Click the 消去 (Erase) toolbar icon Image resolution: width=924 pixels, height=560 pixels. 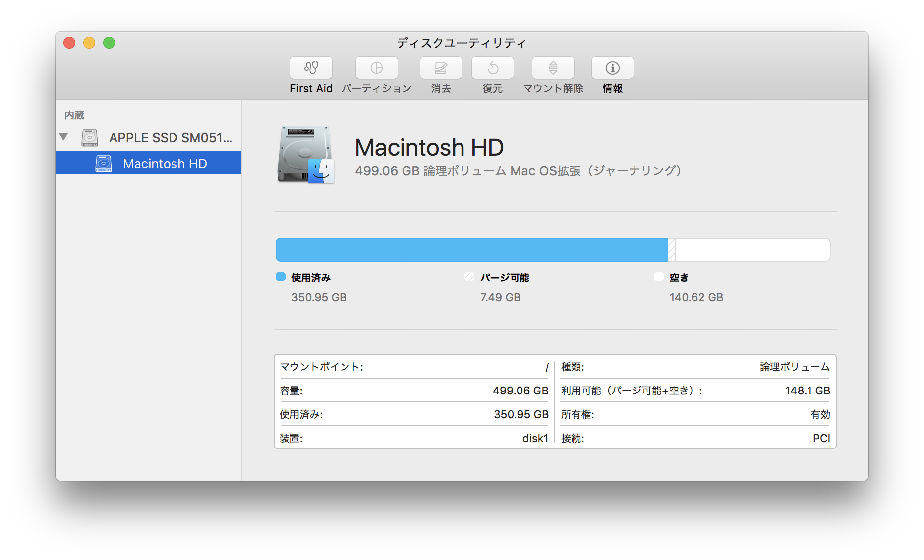[441, 68]
